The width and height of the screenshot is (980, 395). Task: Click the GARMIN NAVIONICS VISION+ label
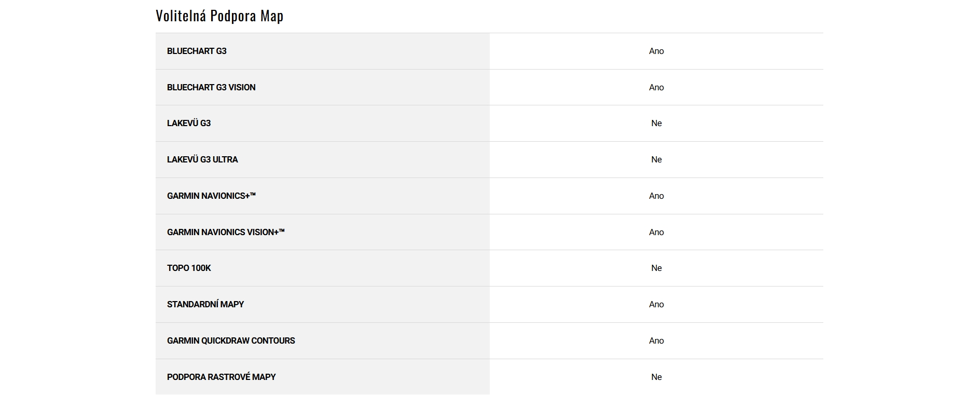click(x=226, y=232)
